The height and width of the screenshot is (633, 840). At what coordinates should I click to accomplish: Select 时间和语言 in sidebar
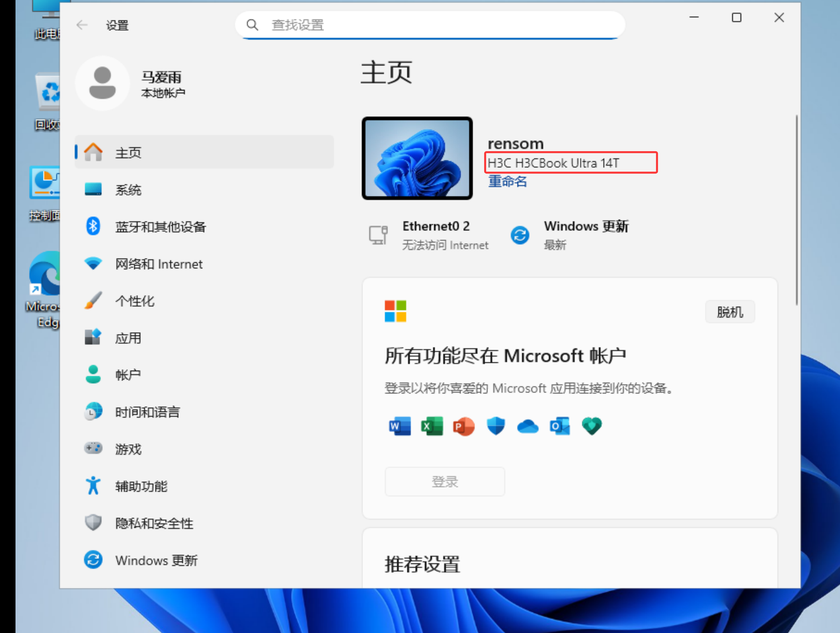(147, 412)
